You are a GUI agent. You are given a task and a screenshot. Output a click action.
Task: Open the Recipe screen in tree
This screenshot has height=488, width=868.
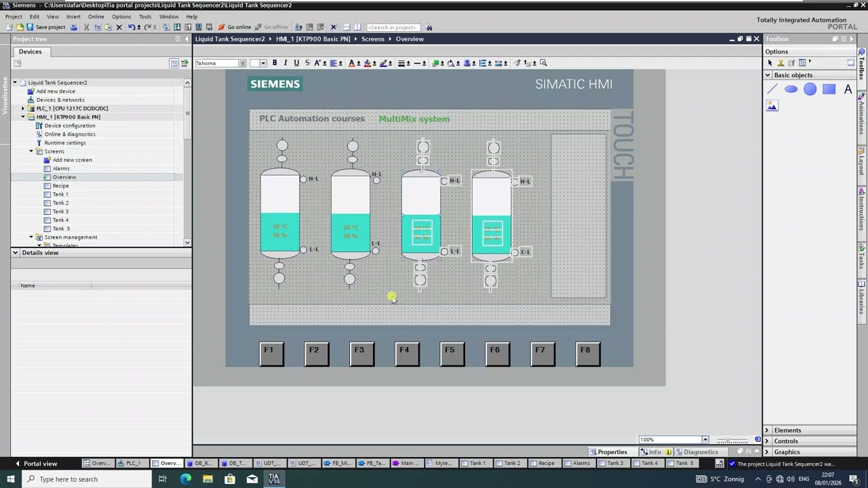point(60,186)
